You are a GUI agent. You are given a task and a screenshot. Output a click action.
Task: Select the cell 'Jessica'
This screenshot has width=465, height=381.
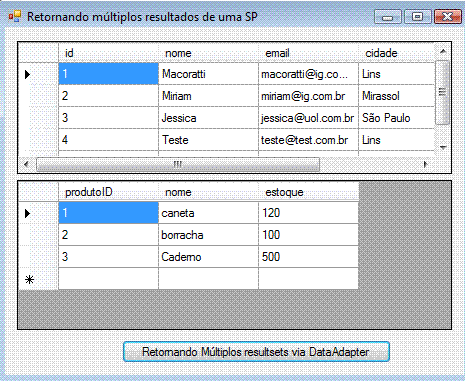click(x=208, y=118)
